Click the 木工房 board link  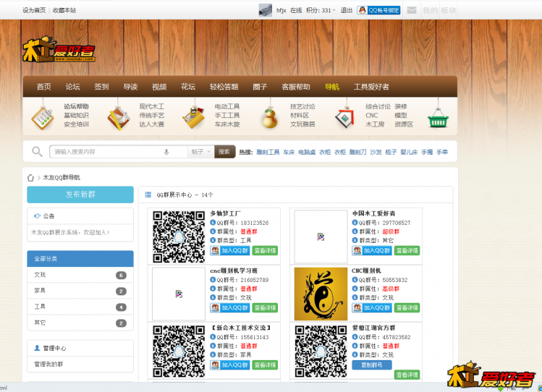click(375, 124)
